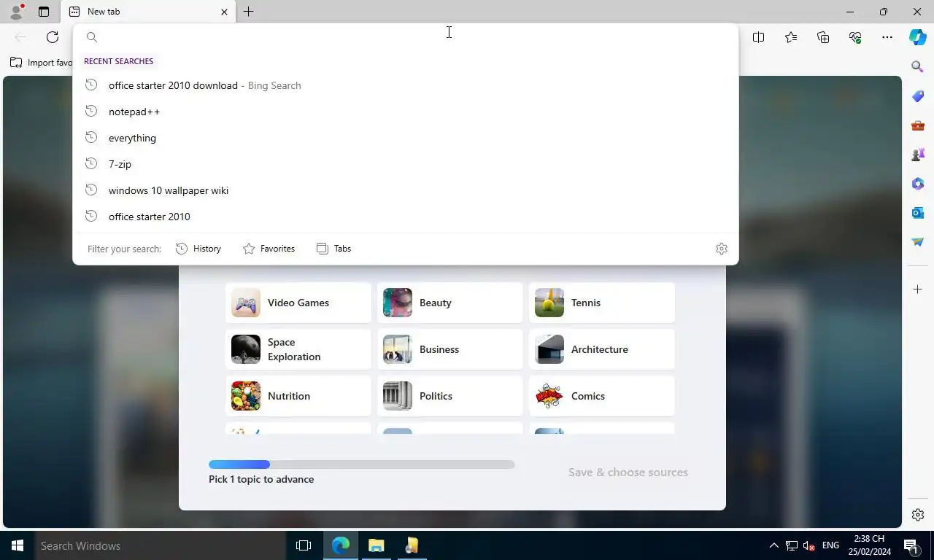This screenshot has height=560, width=934.
Task: Open the Copilot icon
Action: click(x=918, y=37)
